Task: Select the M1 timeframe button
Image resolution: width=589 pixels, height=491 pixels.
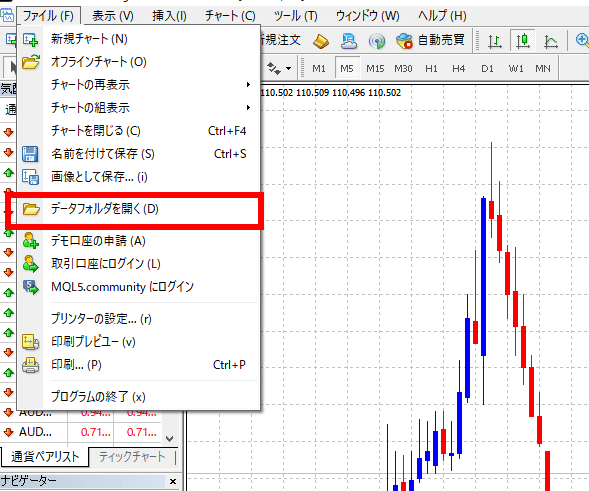Action: (x=319, y=68)
